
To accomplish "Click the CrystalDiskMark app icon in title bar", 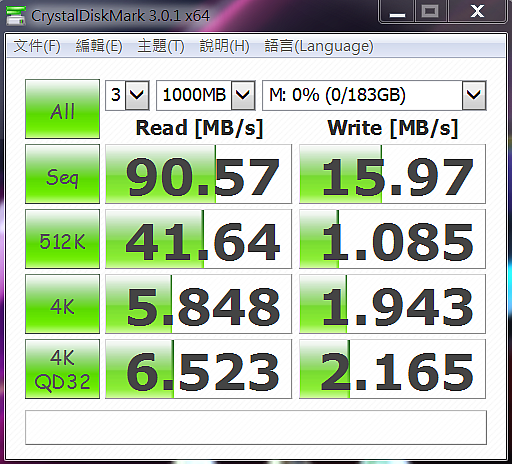I will (16, 15).
